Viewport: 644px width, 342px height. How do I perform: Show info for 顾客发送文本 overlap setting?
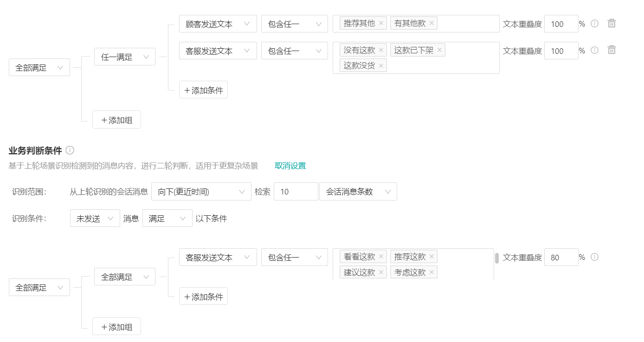(x=595, y=23)
